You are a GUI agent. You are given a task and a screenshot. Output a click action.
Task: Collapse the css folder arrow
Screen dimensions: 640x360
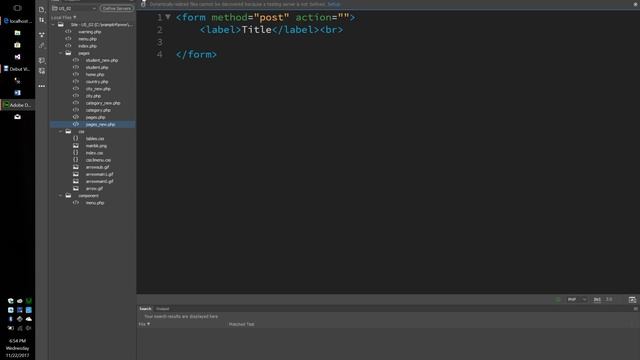[60, 131]
